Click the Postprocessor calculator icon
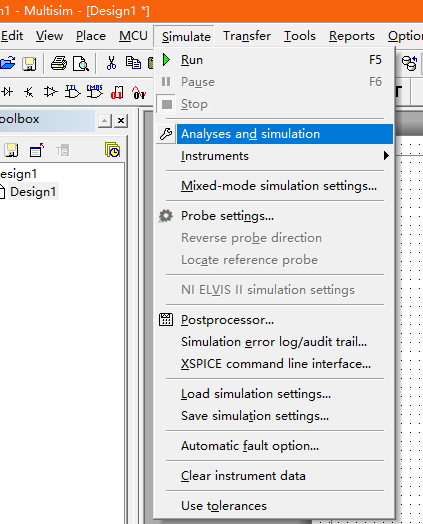Image resolution: width=423 pixels, height=524 pixels. click(166, 320)
